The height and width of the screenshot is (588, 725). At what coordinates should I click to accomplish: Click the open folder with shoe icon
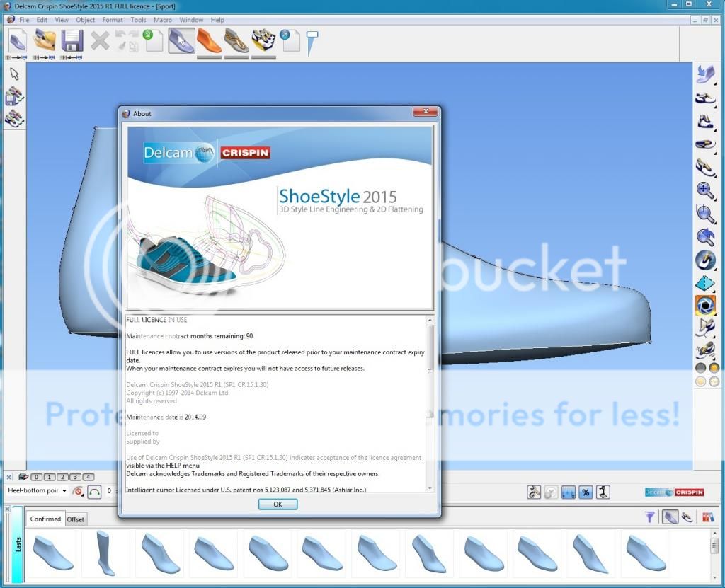[44, 40]
